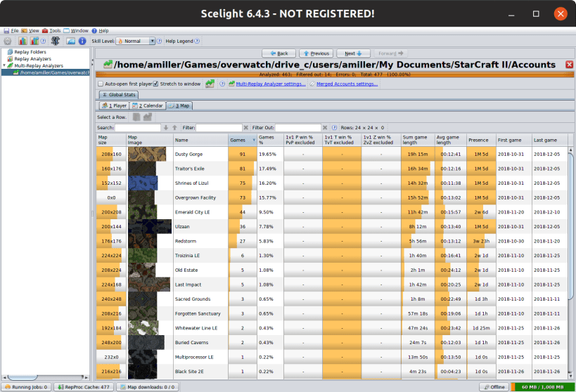The image size is (576, 392).
Task: Enable Auto-open first player checkbox
Action: [101, 84]
